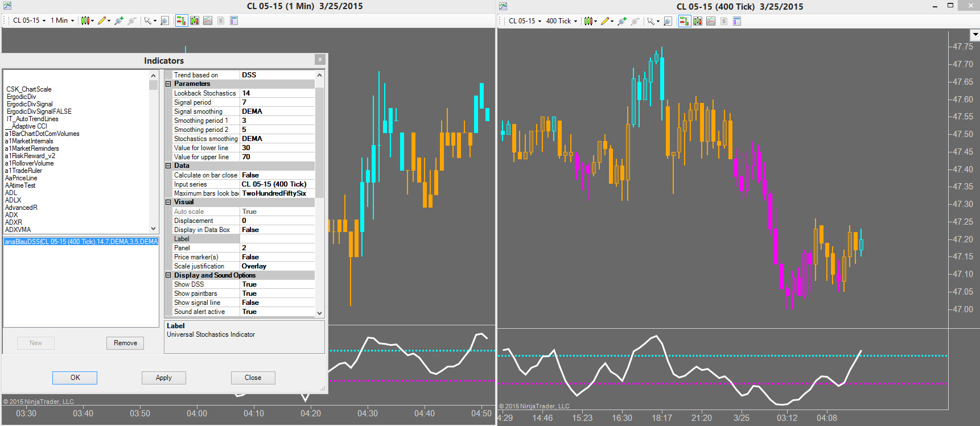Collapse the Data section
Image resolution: width=980 pixels, height=426 pixels.
[x=168, y=166]
